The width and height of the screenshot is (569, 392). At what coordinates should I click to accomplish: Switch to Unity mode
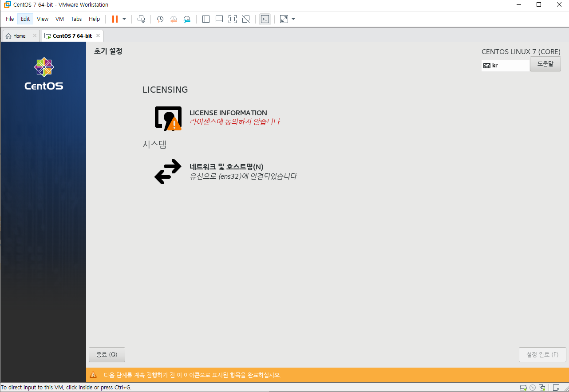coord(246,19)
